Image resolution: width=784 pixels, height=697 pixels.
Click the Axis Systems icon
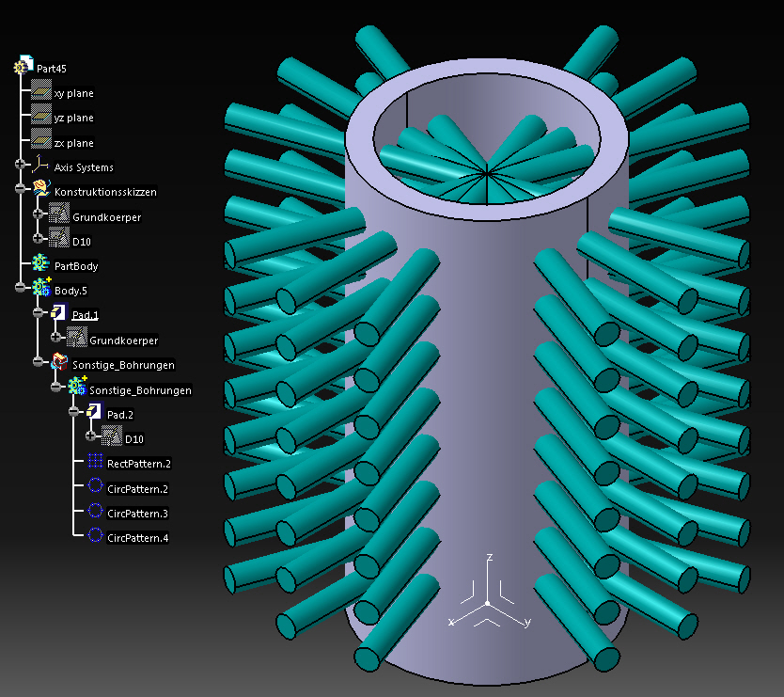(40, 165)
